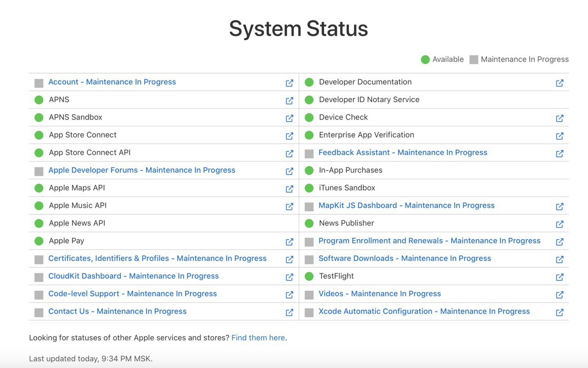Click the gray maintenance square beside Account
588x368 pixels.
[39, 83]
